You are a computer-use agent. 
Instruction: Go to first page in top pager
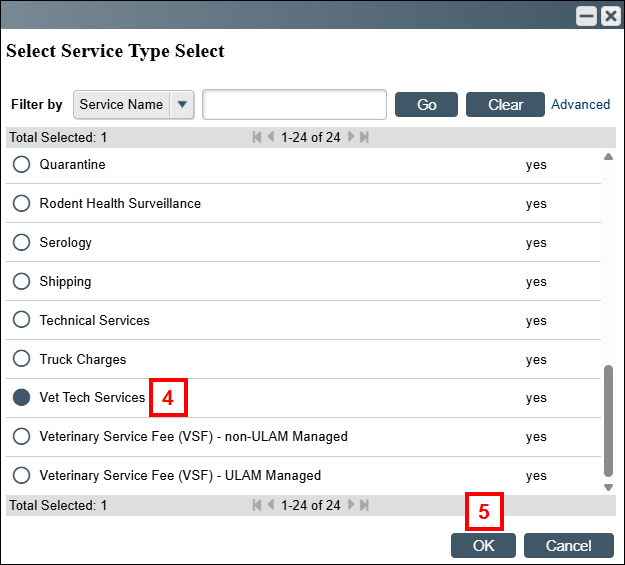coord(257,137)
